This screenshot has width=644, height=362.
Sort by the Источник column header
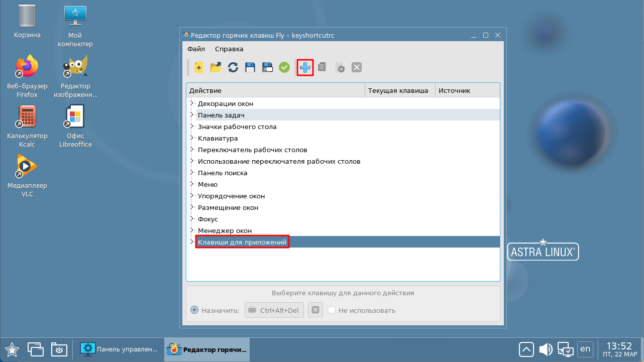tap(468, 90)
